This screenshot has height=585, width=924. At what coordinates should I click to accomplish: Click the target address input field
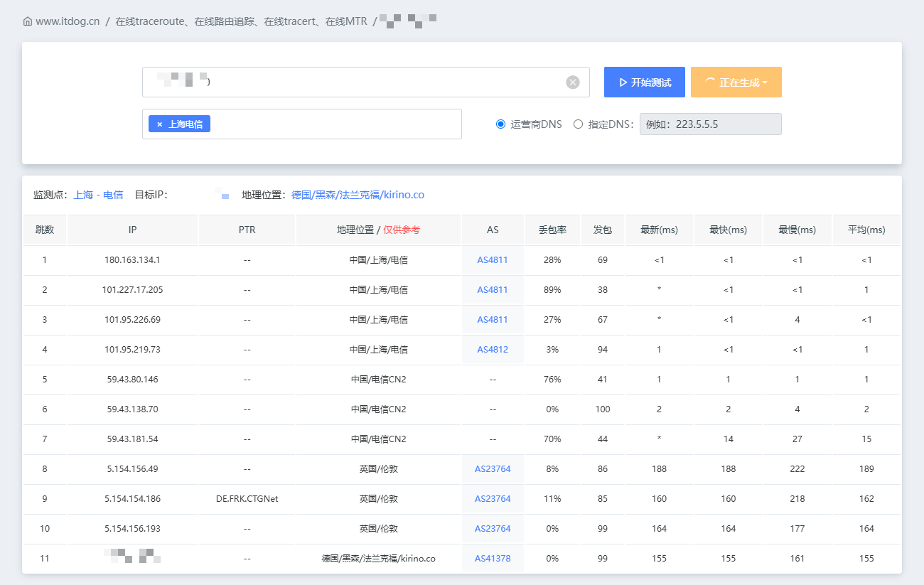point(366,82)
